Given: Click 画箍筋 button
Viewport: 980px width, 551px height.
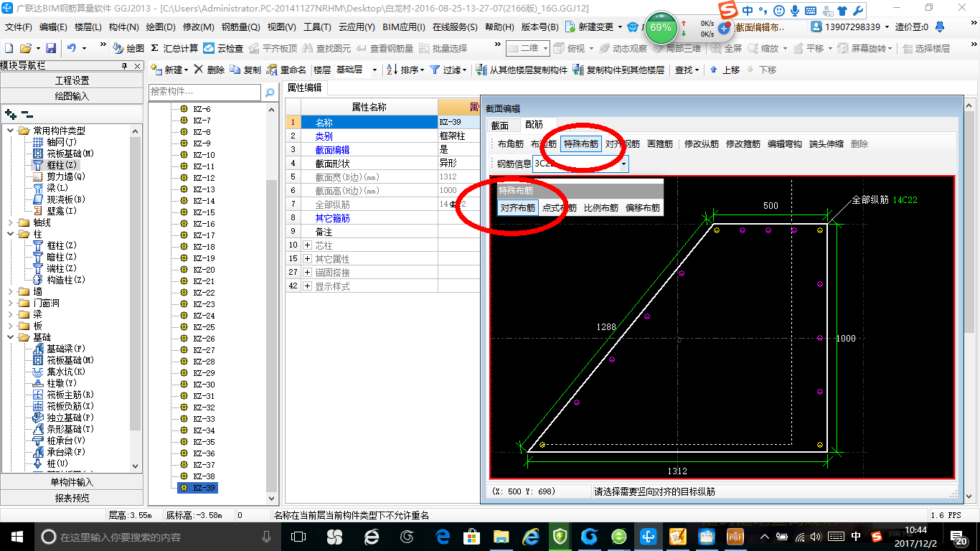Looking at the screenshot, I should tap(660, 143).
